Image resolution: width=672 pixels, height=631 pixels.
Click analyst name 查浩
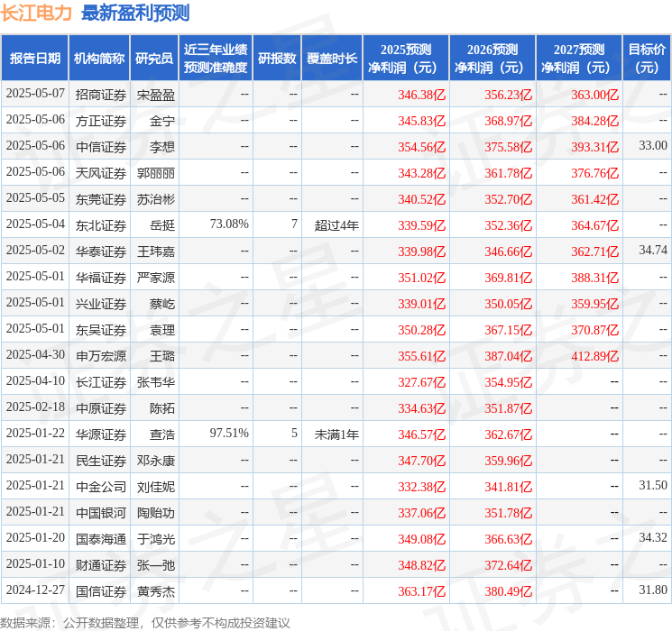162,434
